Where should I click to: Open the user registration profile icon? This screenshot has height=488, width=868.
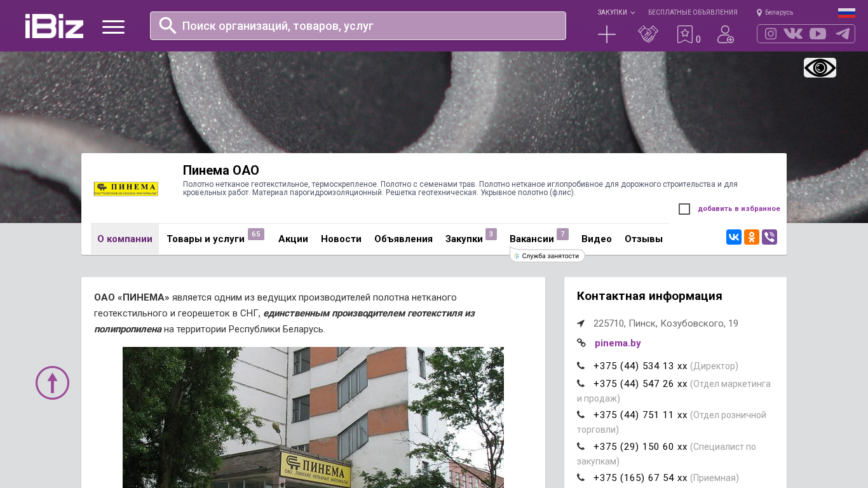coord(726,34)
